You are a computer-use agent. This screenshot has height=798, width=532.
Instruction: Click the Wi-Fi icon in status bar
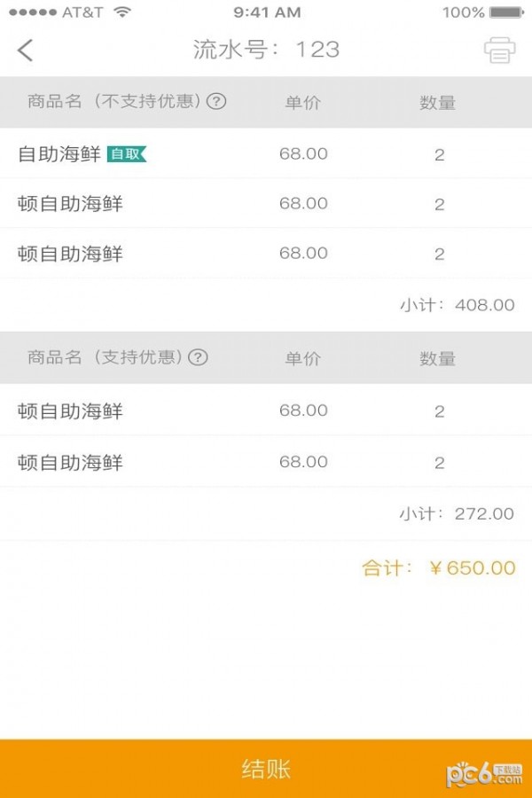(x=122, y=12)
